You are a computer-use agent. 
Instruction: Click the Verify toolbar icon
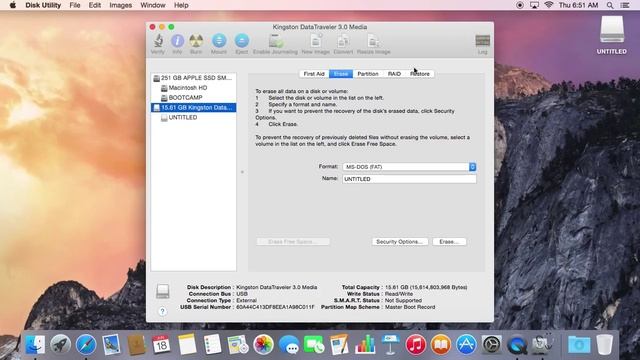(158, 44)
